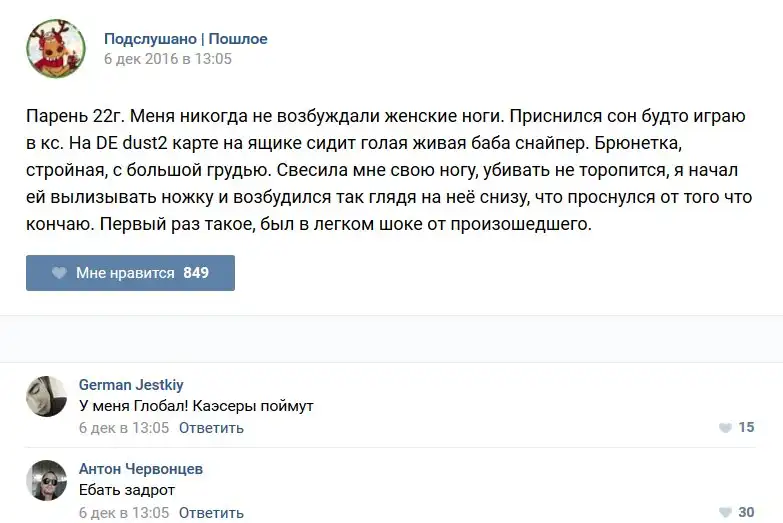This screenshot has width=783, height=523.
Task: Click the timestamp under Антон Червонцев's comment
Action: (124, 513)
